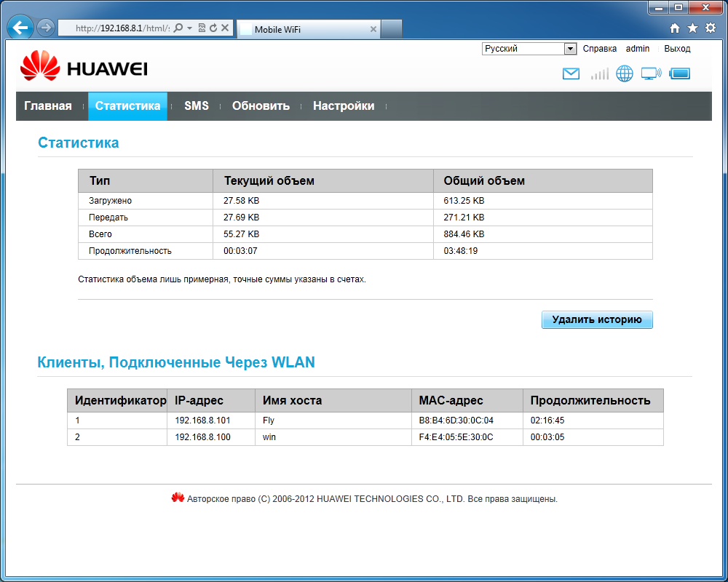The image size is (728, 582).
Task: Stop loading with the X icon in address bar
Action: tap(225, 28)
